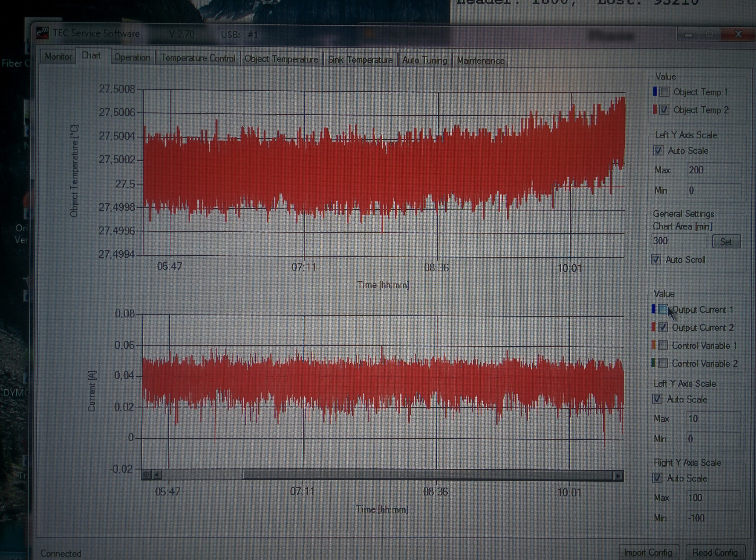The width and height of the screenshot is (756, 560).
Task: Open the Operation tab
Action: [x=132, y=57]
